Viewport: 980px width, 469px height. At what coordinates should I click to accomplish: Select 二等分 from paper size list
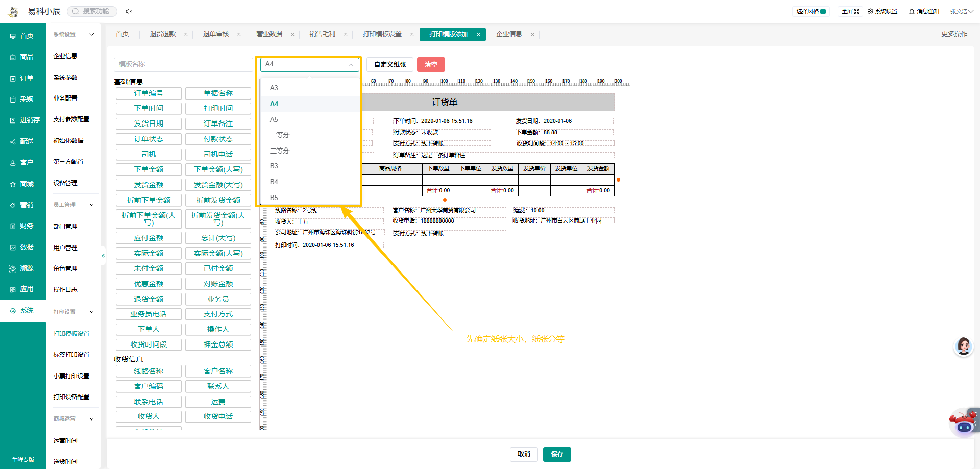point(310,135)
